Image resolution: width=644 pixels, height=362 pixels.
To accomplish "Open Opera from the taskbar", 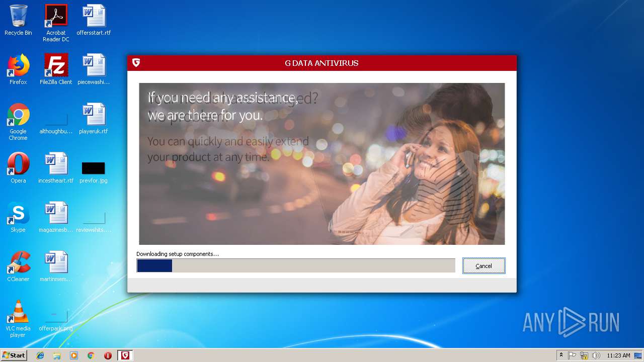I will (108, 355).
